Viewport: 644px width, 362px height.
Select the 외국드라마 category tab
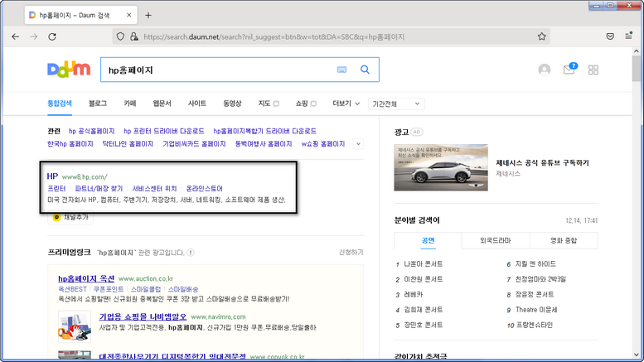click(496, 240)
